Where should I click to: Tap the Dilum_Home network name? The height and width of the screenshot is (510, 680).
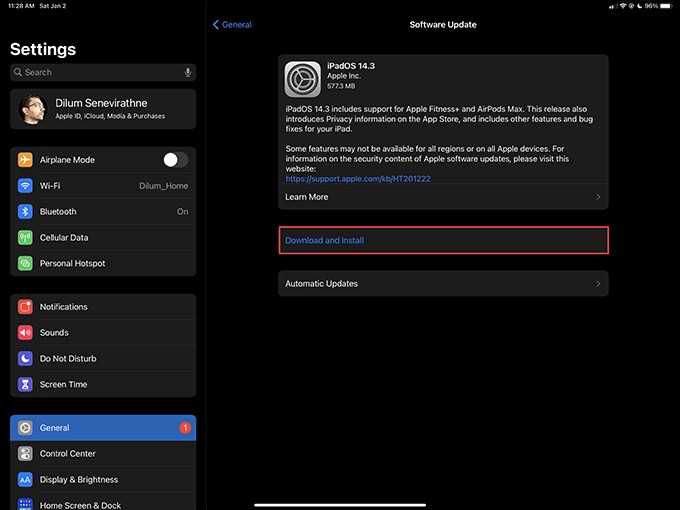(163, 186)
